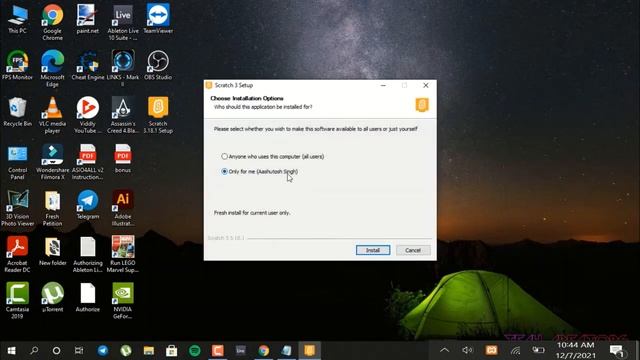Open the volume control in system tray
The height and width of the screenshot is (360, 640).
tap(467, 350)
